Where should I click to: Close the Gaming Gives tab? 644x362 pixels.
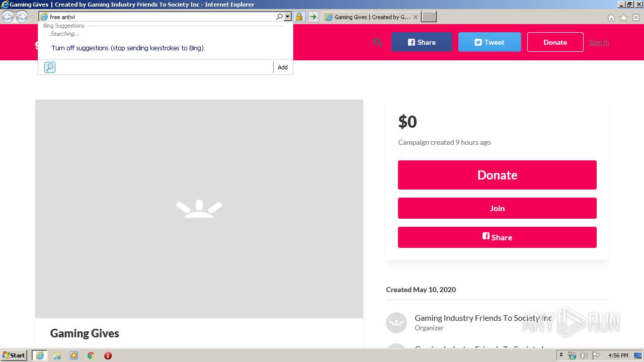pos(415,17)
